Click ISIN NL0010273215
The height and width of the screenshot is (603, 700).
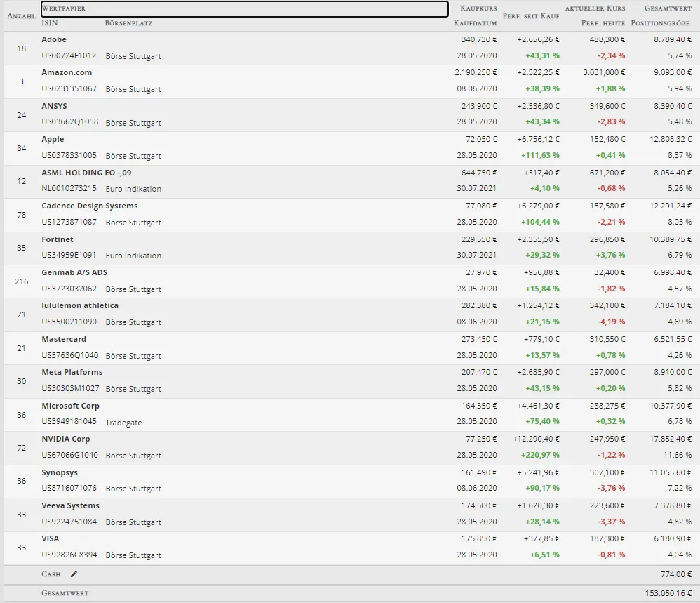pyautogui.click(x=69, y=188)
